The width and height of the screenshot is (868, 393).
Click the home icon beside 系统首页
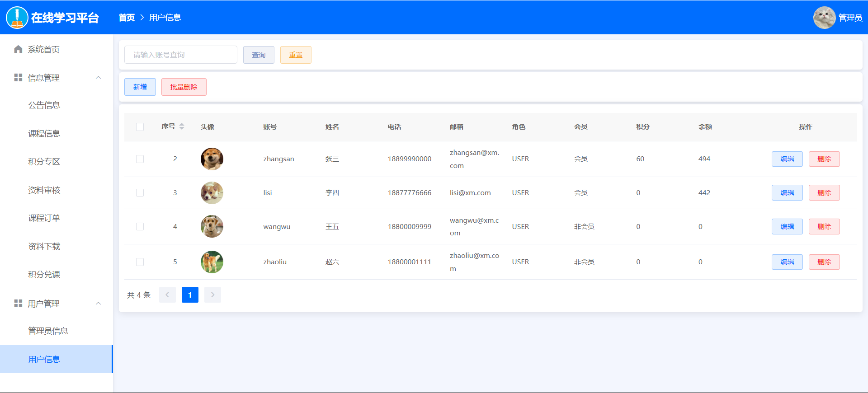18,49
